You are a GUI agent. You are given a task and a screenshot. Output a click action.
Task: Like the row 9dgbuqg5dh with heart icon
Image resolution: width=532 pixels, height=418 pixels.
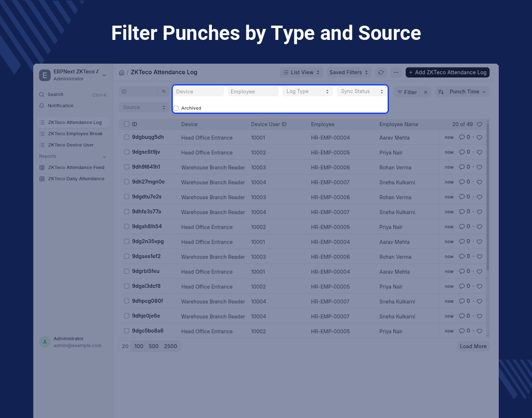[x=479, y=137]
